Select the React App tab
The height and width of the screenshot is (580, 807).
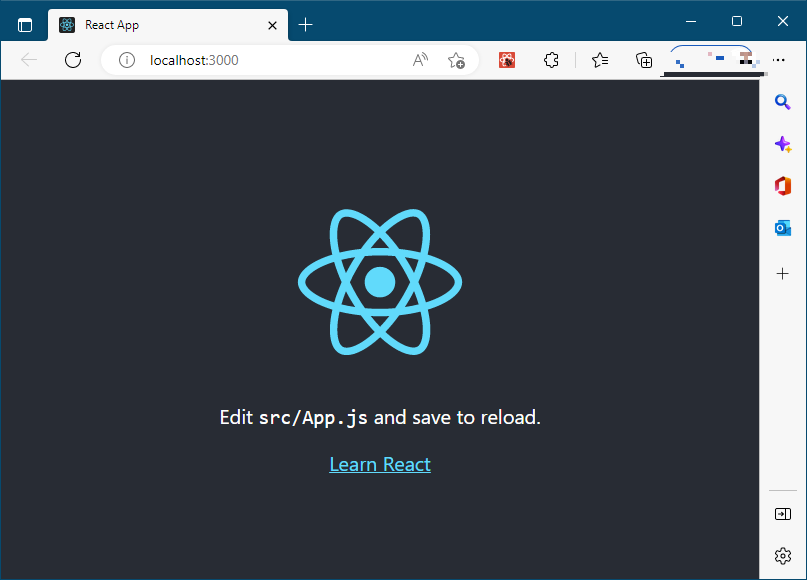168,25
